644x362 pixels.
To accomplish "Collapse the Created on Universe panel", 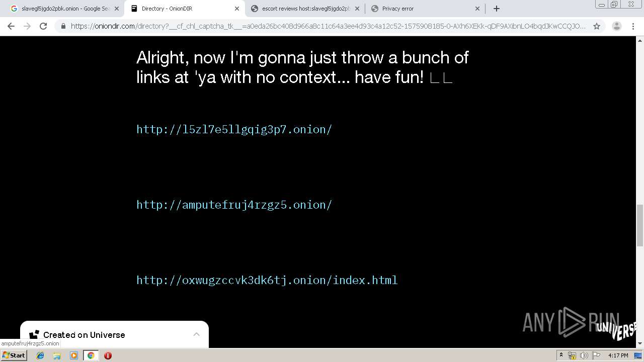I will tap(196, 334).
